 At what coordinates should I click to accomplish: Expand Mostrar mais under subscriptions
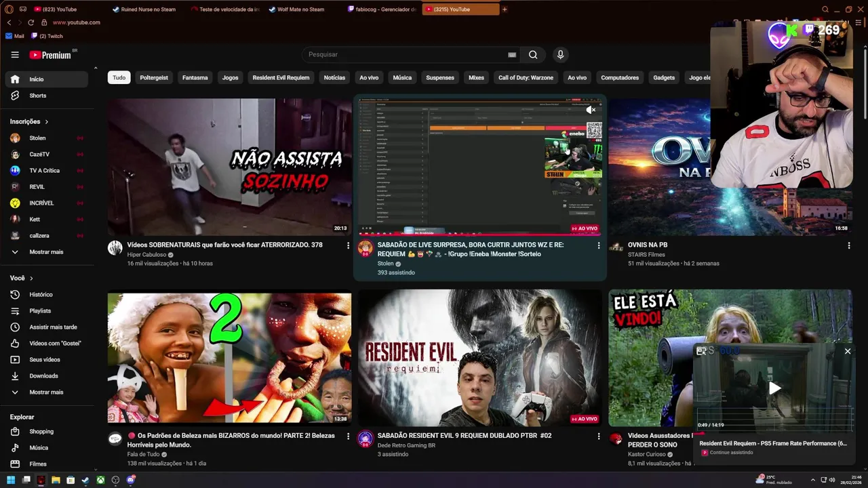coord(46,252)
